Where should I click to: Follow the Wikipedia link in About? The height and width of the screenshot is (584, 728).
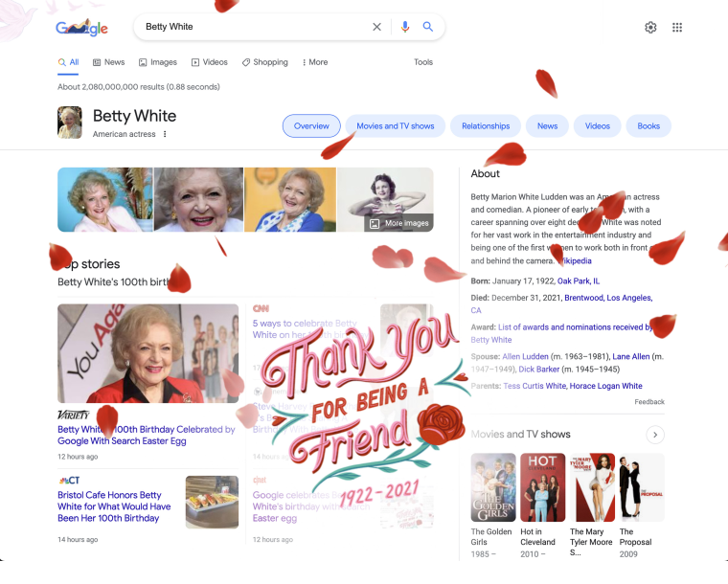574,260
